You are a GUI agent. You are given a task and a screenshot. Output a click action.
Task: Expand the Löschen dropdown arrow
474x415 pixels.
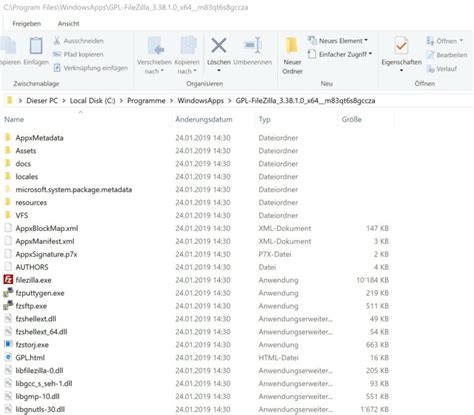click(x=219, y=71)
